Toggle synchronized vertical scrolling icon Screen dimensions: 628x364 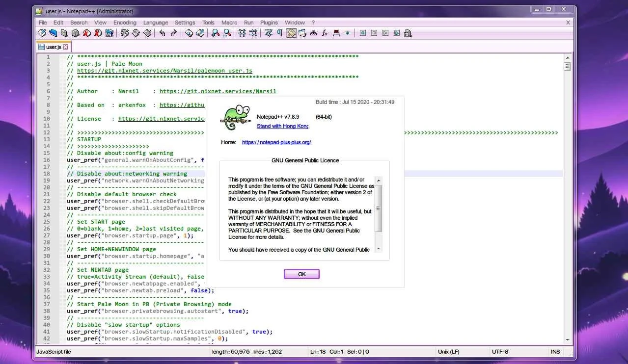coord(242,33)
